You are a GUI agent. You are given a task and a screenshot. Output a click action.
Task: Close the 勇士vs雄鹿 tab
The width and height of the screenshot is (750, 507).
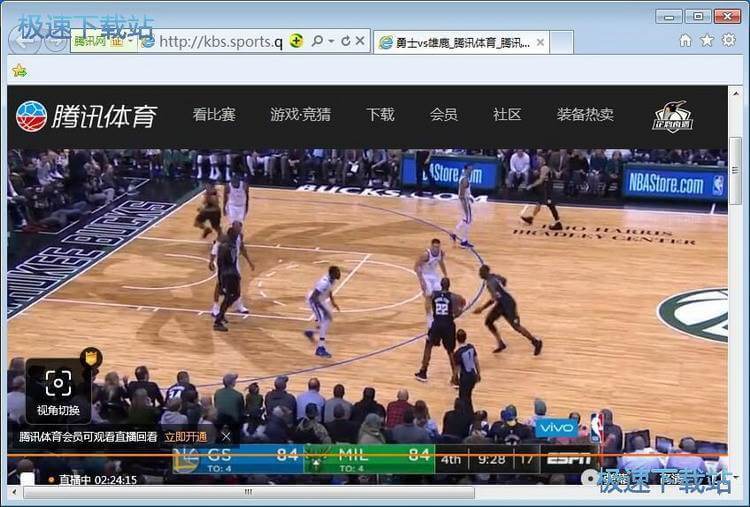point(540,43)
